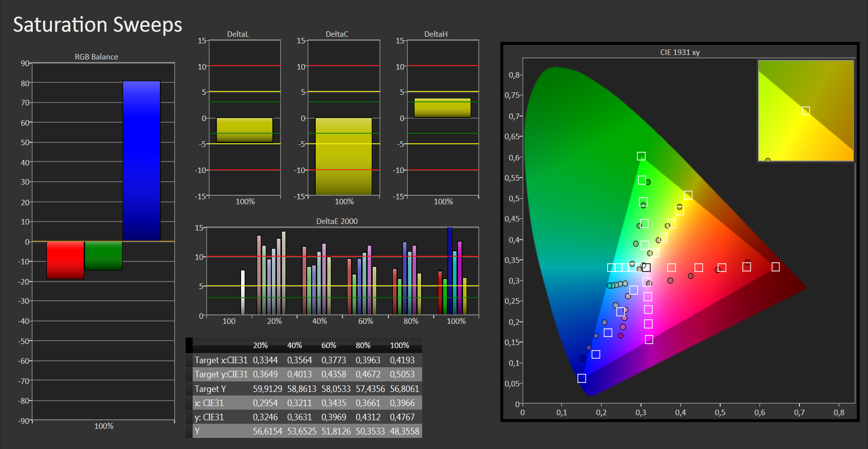Click the "DeltaE 2000" chart title
The width and height of the screenshot is (868, 449).
point(337,221)
